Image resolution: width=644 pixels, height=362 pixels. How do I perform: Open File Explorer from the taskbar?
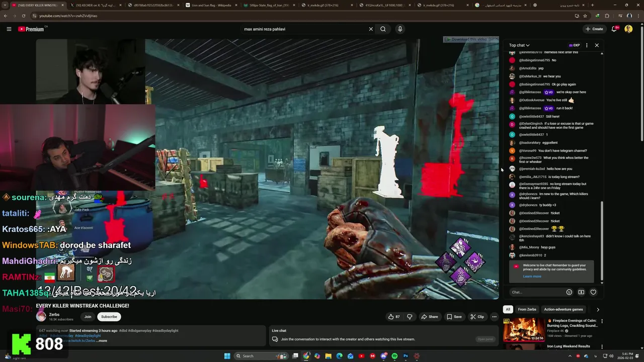point(328,356)
